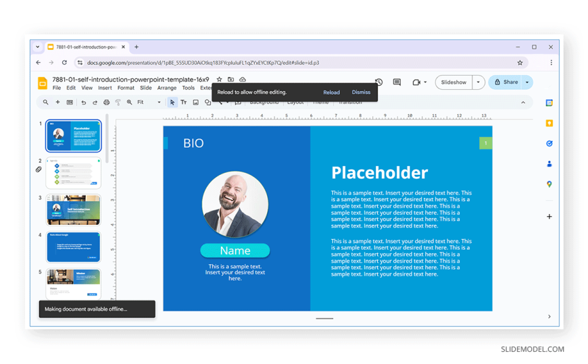This screenshot has width=588, height=364.
Task: Open the comments history icon
Action: [397, 82]
